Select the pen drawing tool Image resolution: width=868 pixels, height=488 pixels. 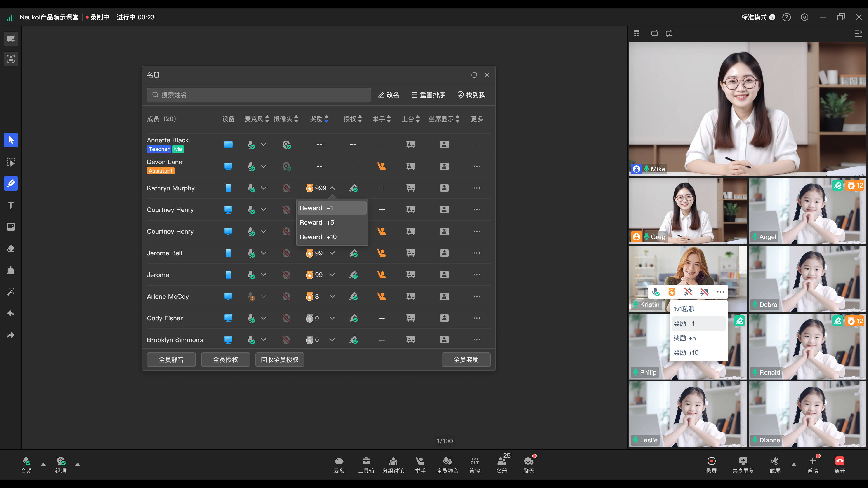coord(11,183)
